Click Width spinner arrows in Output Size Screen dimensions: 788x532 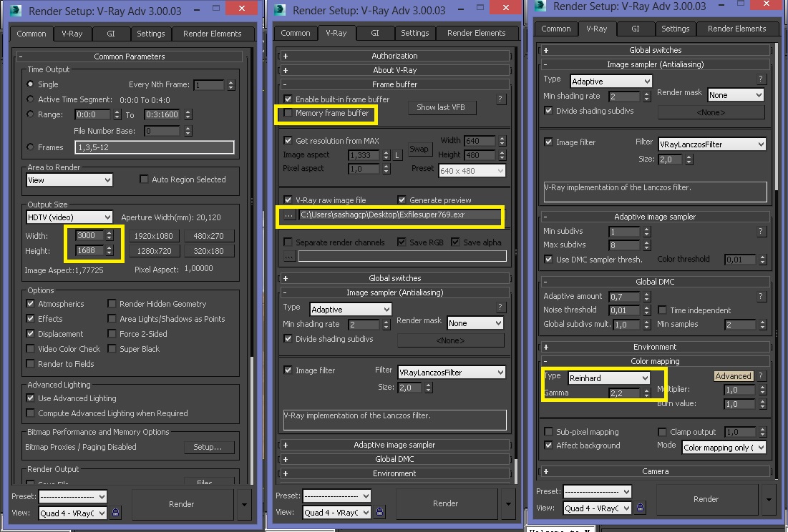[110, 235]
